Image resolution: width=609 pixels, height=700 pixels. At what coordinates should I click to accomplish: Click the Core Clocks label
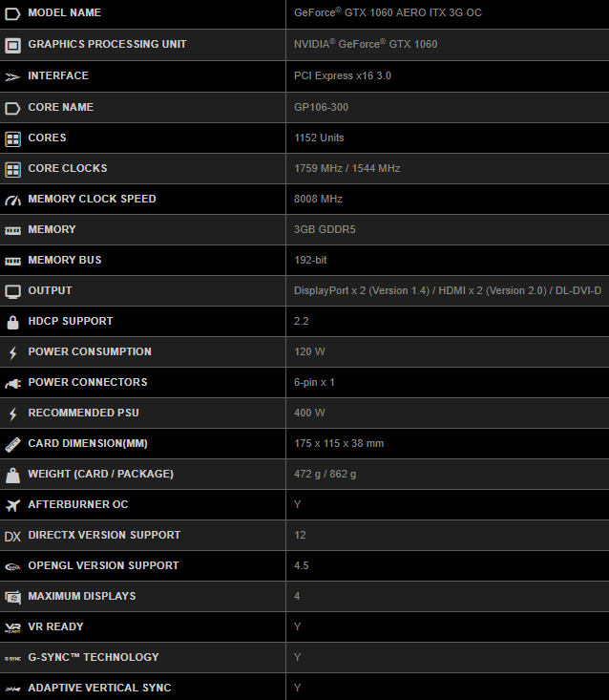(x=68, y=168)
